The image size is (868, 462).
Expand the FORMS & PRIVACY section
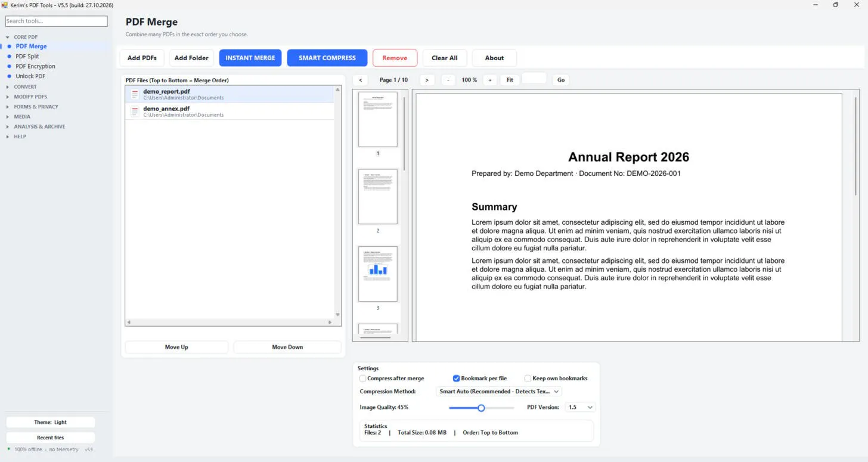tap(8, 107)
